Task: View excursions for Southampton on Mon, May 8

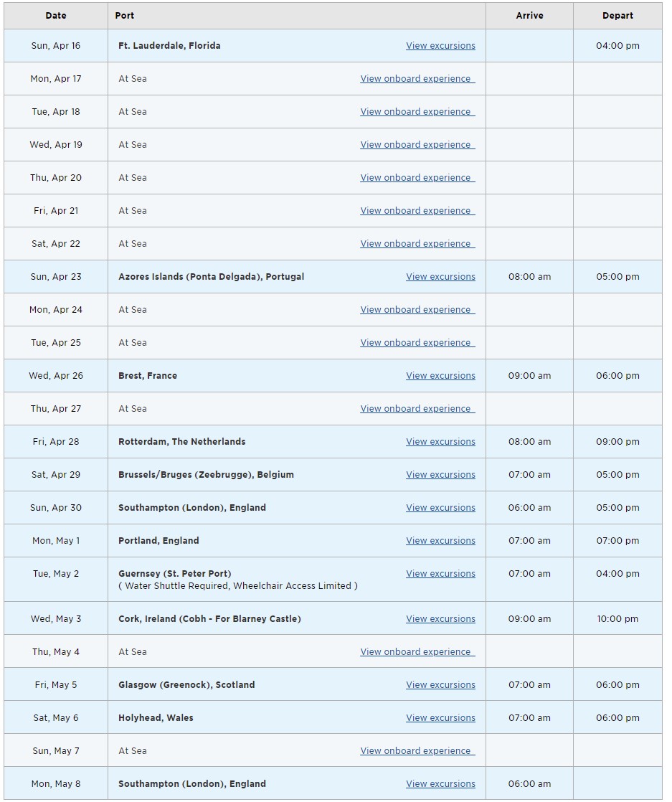Action: tap(440, 783)
